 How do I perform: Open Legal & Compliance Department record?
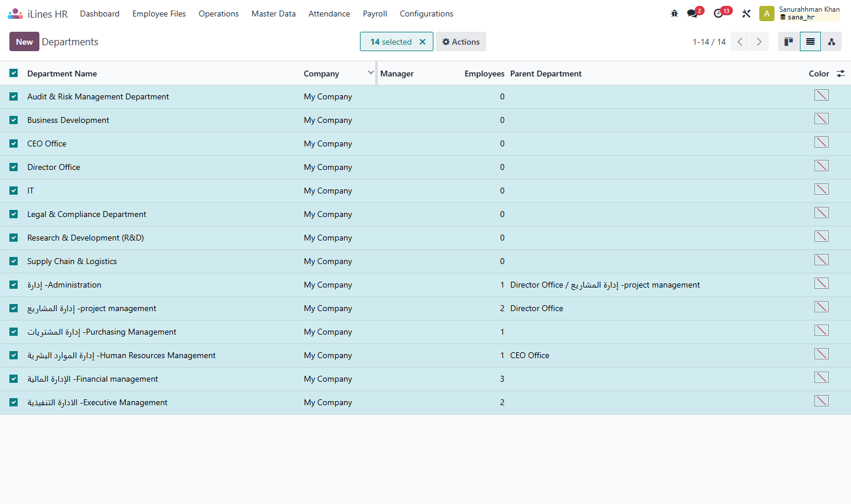click(x=86, y=214)
